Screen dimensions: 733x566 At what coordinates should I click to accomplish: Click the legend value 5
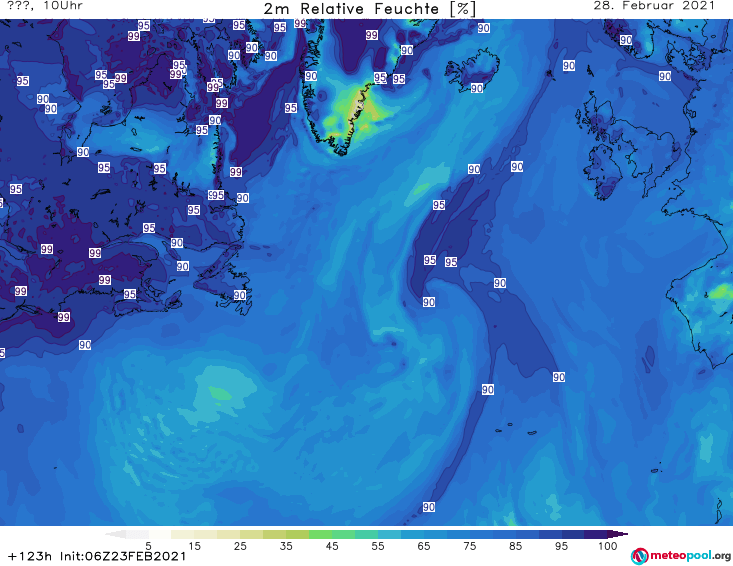(148, 546)
